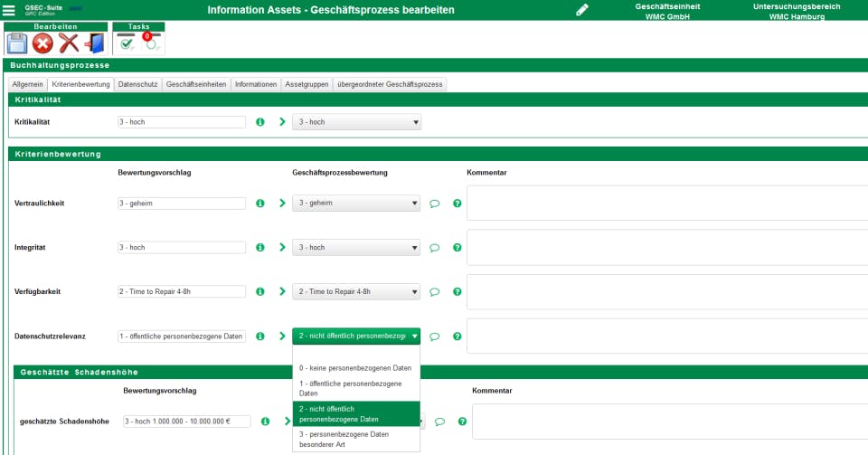Viewport: 868px width, 455px height.
Task: Open help icon for Verfügbarkeit
Action: 458,291
